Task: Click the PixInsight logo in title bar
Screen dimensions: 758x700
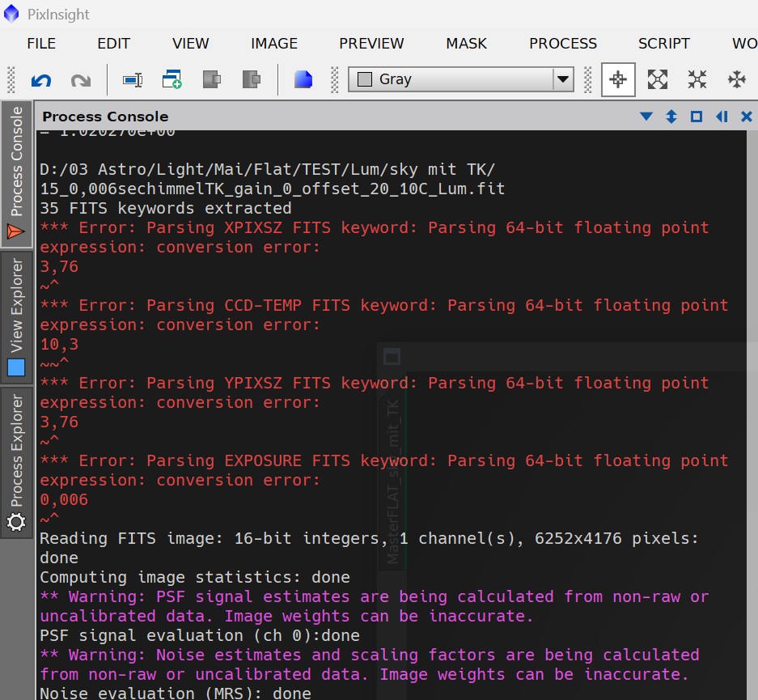Action: [11, 14]
